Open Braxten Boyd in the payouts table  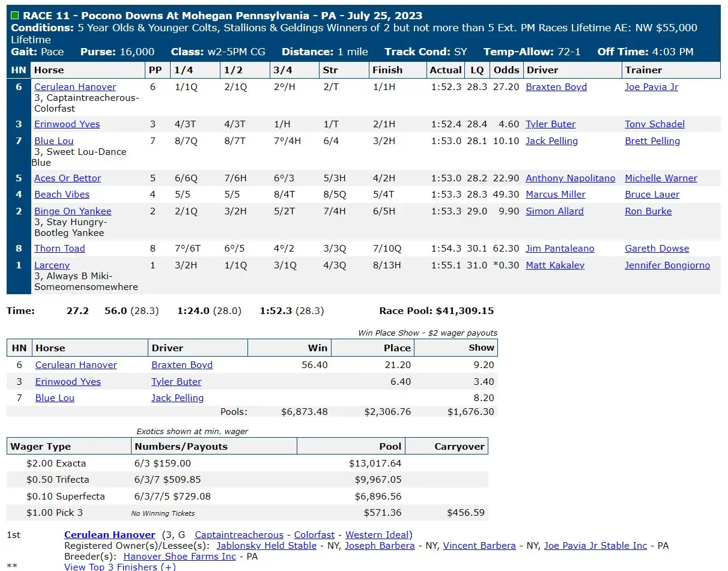click(182, 365)
